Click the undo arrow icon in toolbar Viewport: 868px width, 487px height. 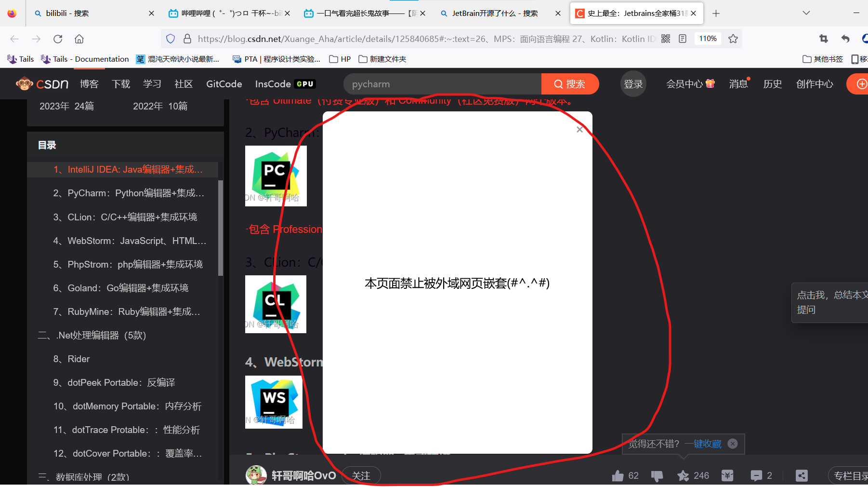click(845, 39)
